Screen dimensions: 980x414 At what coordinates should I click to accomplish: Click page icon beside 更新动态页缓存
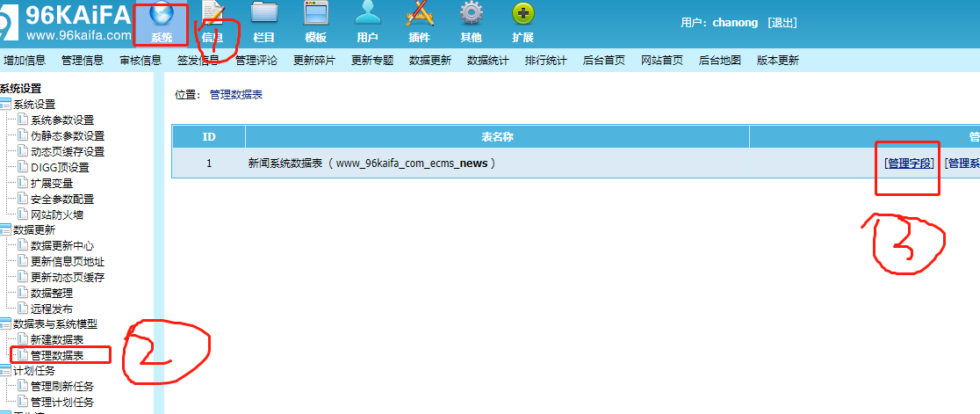point(23,277)
